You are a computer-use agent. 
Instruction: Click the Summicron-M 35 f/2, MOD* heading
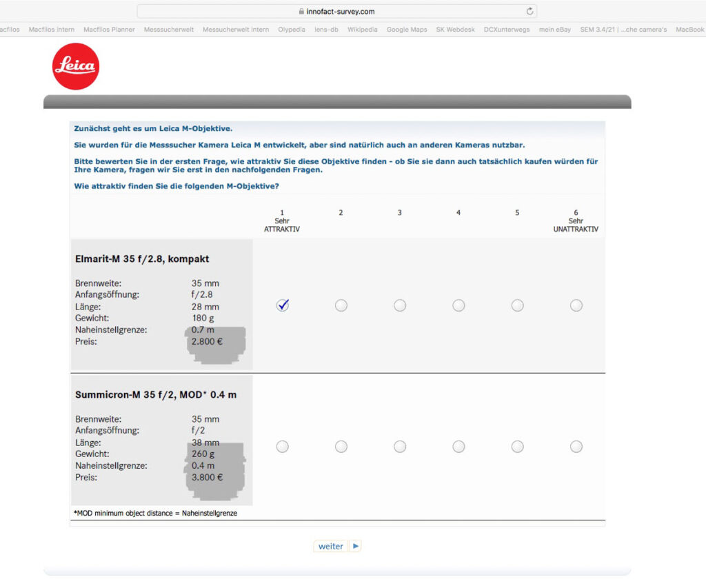click(155, 395)
